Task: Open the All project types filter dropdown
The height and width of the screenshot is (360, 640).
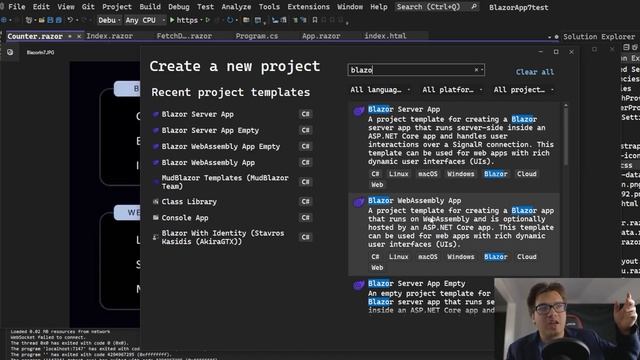Action: coord(523,90)
